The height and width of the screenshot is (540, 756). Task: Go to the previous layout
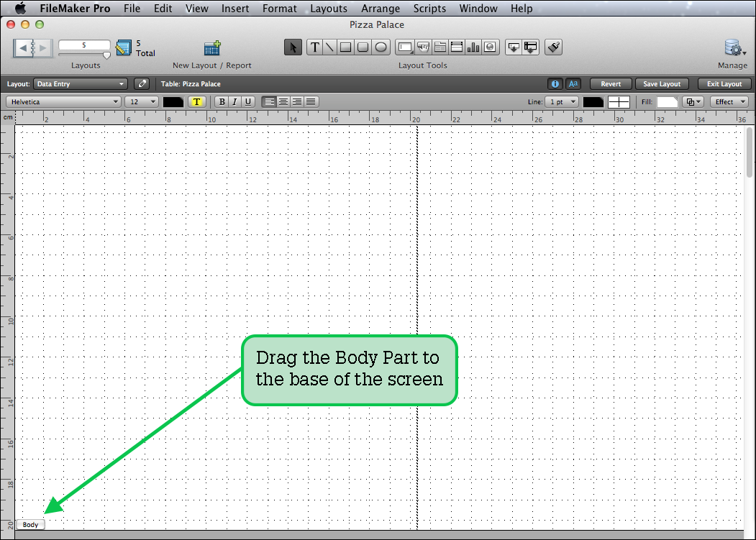(23, 47)
